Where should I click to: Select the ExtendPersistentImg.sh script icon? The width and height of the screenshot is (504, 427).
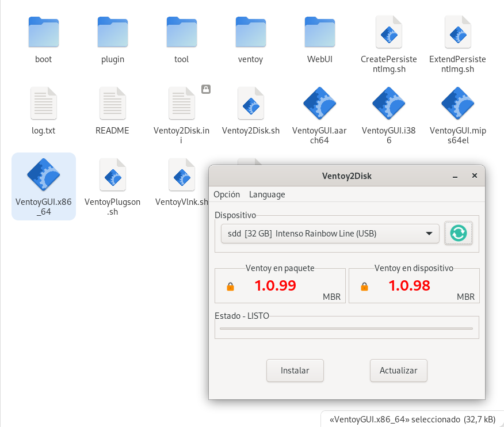458,32
